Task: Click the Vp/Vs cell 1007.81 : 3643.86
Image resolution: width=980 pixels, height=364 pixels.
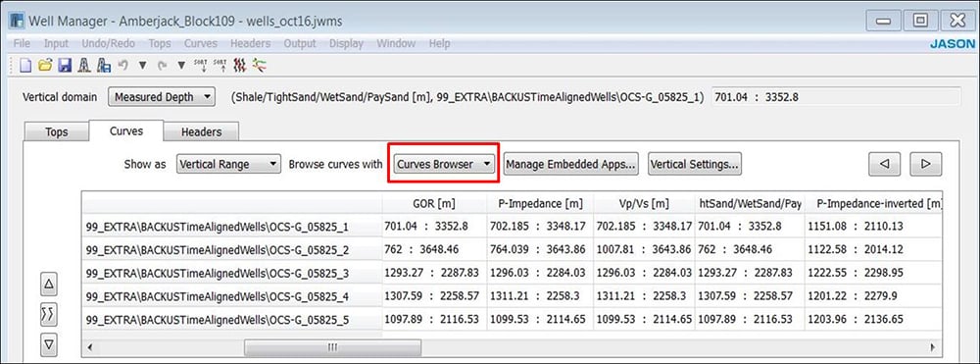Action: 645,249
